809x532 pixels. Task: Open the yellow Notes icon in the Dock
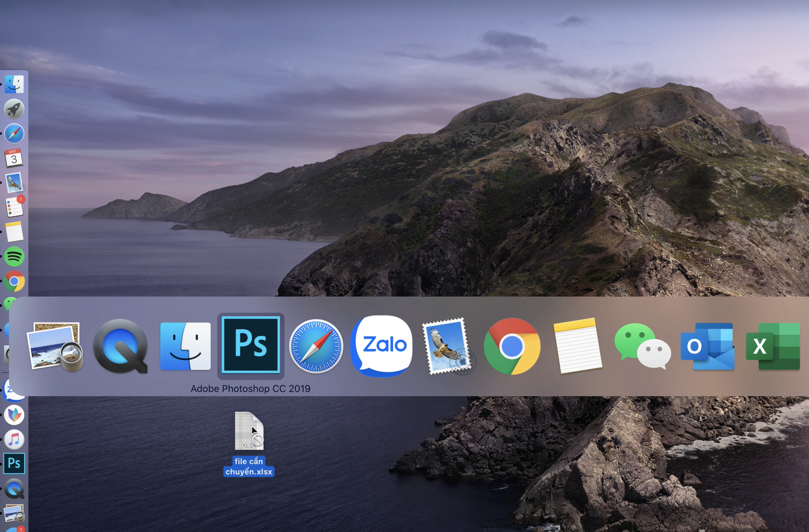(x=14, y=231)
